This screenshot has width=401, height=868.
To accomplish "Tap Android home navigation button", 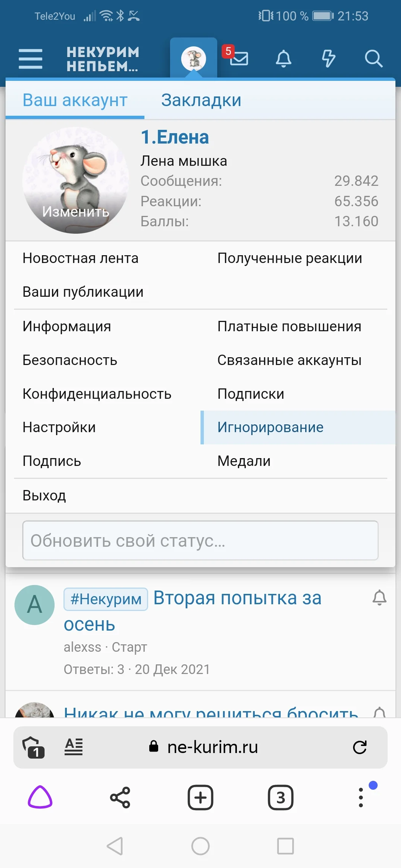I will coord(200,846).
